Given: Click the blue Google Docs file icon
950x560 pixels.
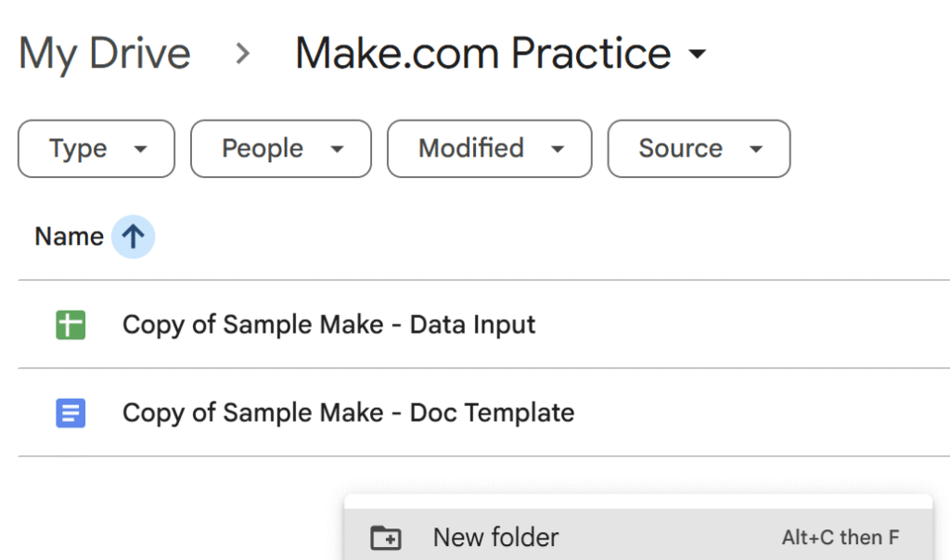Looking at the screenshot, I should [x=71, y=413].
